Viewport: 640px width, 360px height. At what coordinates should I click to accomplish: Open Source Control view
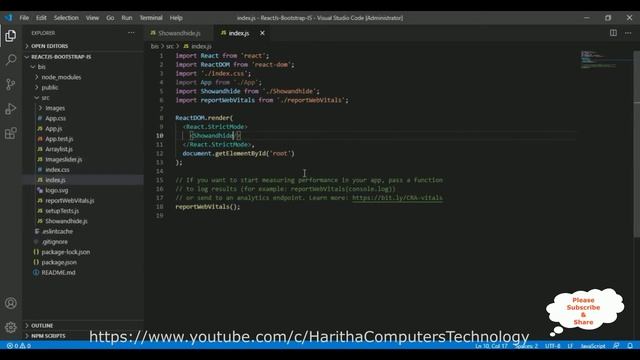[x=11, y=84]
